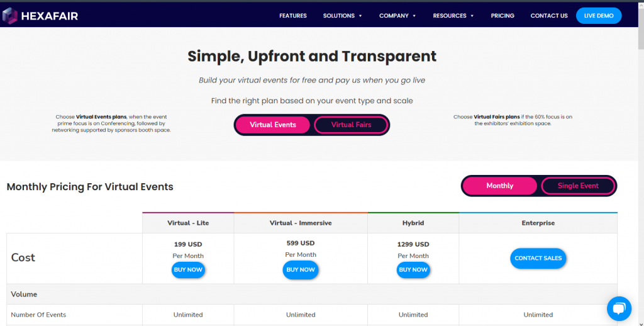Click the 199 USD price

pyautogui.click(x=188, y=244)
